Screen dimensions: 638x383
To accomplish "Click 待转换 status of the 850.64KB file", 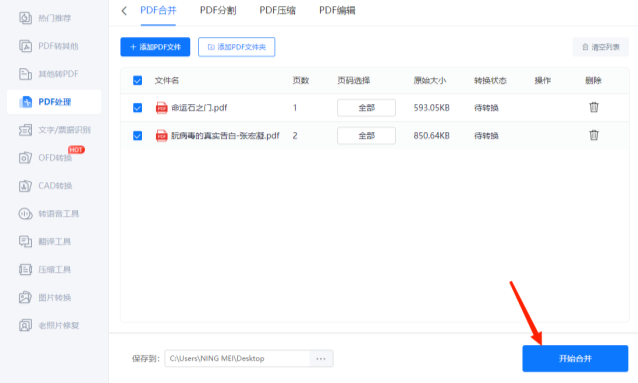I will tap(486, 136).
